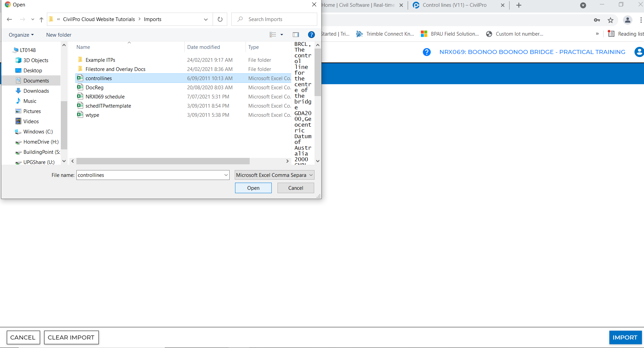
Task: Switch to Control lines (V11) tab
Action: coord(454,5)
